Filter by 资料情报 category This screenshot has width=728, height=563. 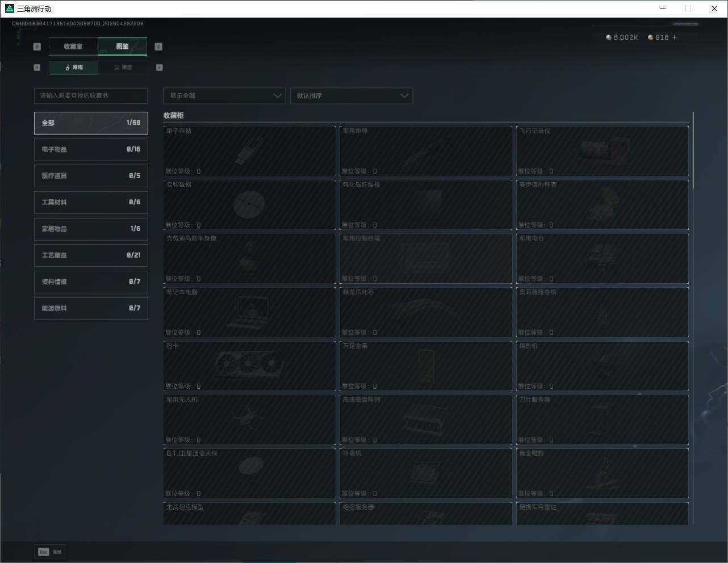click(x=91, y=281)
